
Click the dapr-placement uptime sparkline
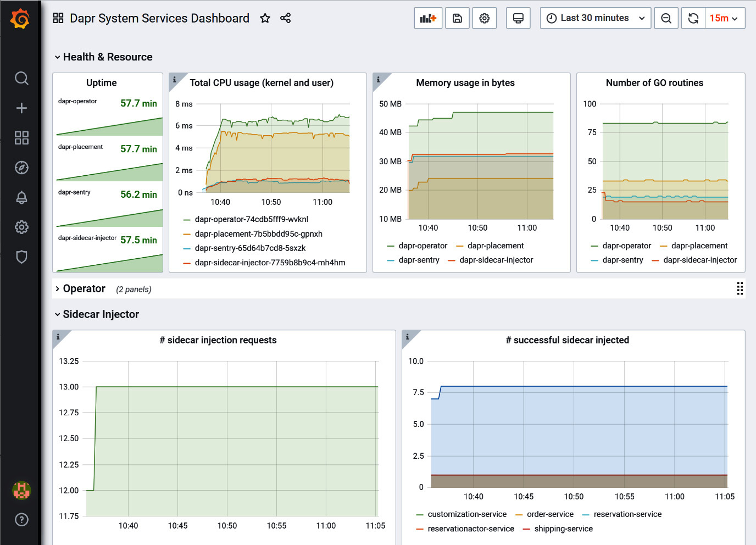(109, 172)
